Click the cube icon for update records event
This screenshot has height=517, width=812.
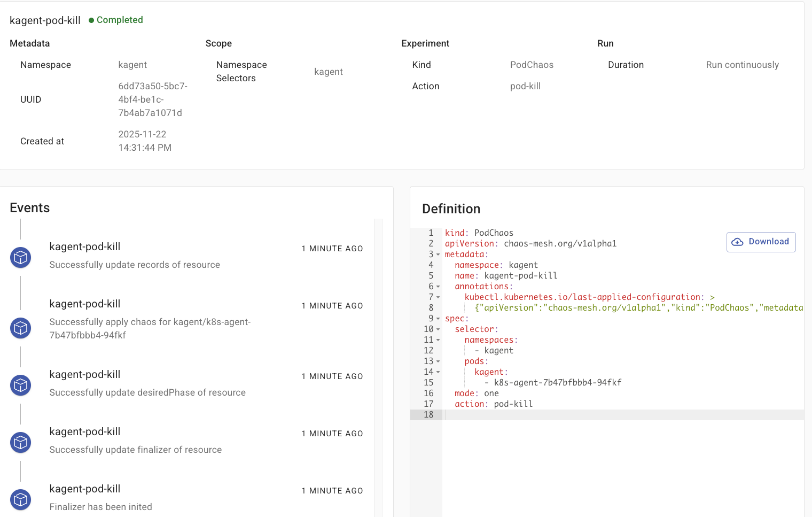21,258
